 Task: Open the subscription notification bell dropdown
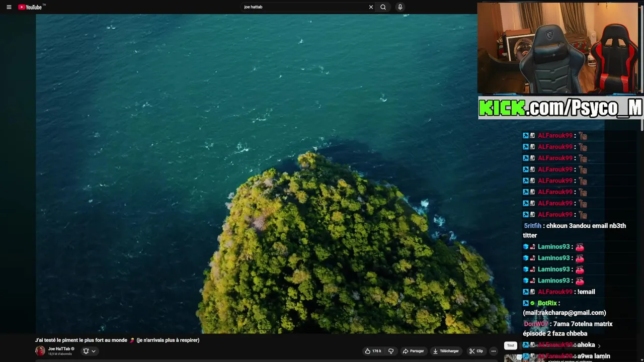(x=89, y=351)
